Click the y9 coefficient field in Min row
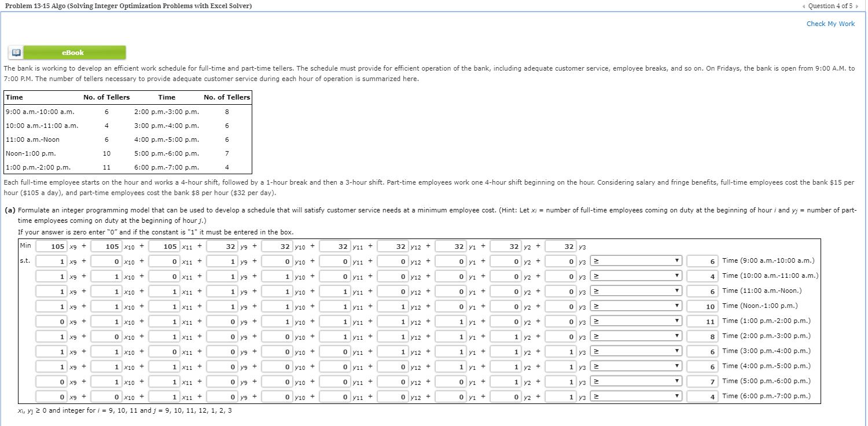 point(222,247)
